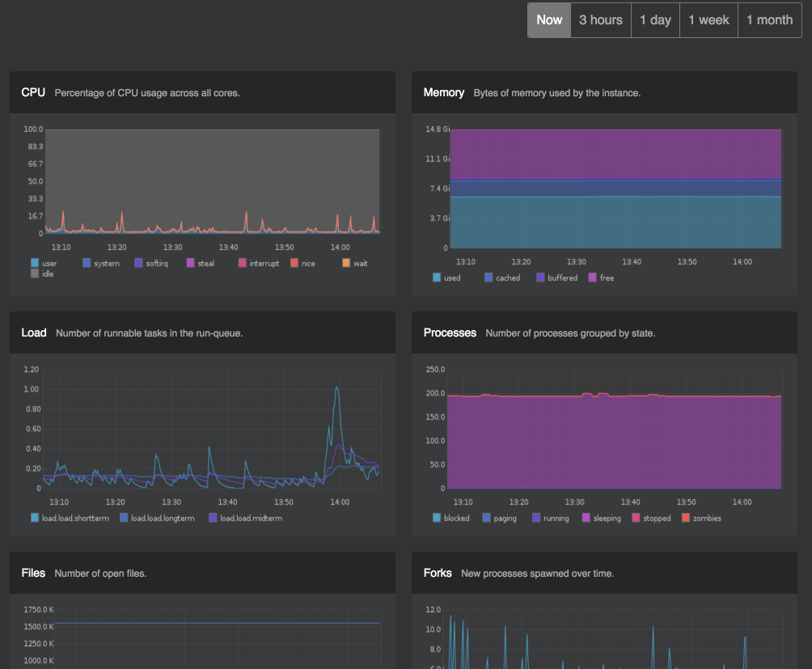Toggle the running series in Processes legend
Viewport: 812px width, 669px height.
point(551,518)
